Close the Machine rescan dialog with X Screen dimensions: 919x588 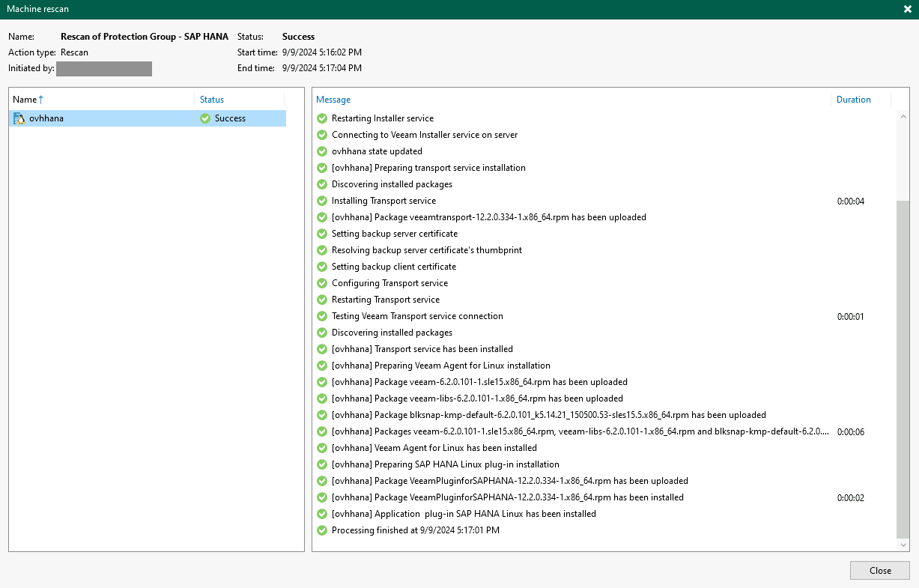pos(907,9)
